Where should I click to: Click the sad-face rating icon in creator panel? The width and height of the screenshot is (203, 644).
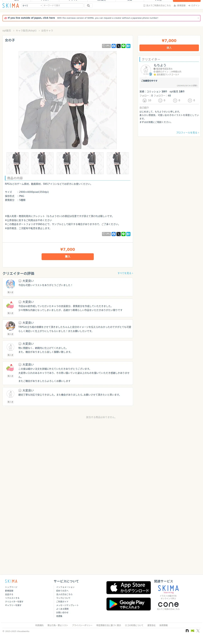190,100
